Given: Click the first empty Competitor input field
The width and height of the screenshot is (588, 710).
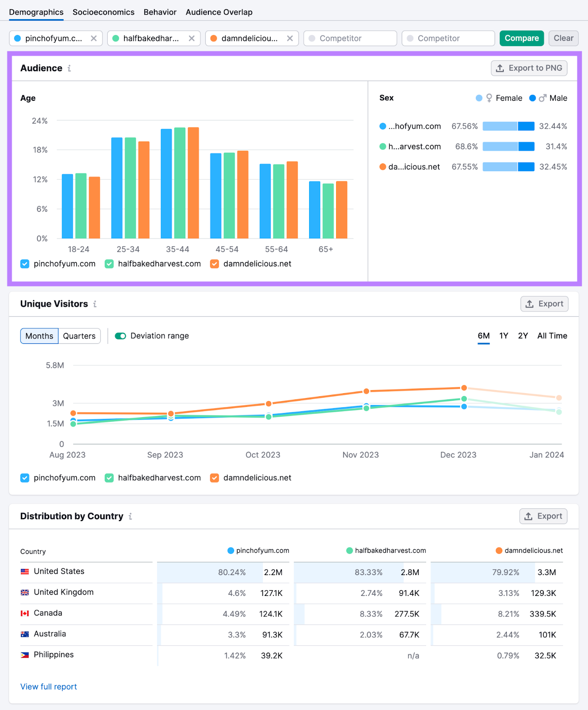Looking at the screenshot, I should tap(350, 39).
